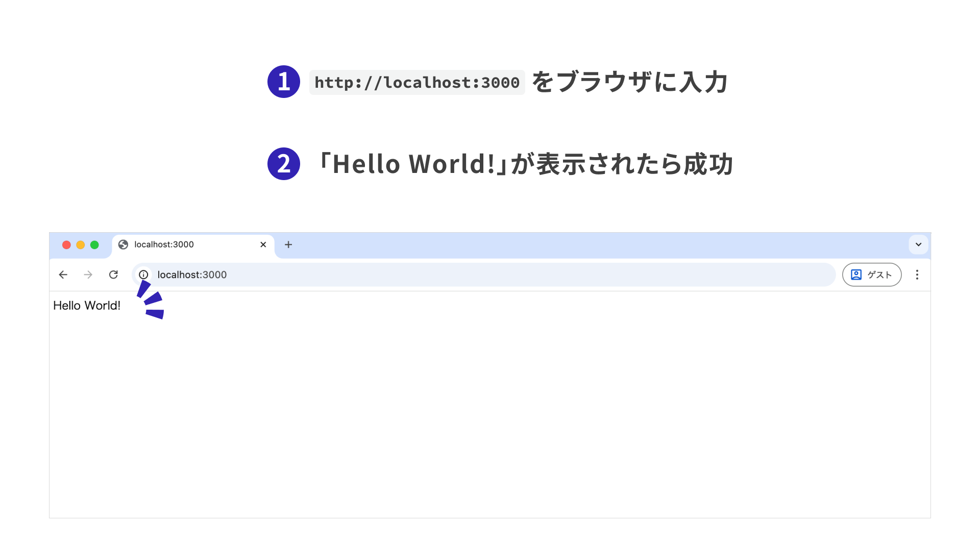Focus the localhost:3000 address bar

(x=459, y=275)
